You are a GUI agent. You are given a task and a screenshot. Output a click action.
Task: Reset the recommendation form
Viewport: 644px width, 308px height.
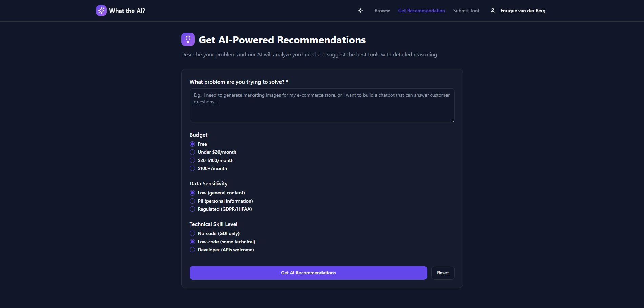442,273
